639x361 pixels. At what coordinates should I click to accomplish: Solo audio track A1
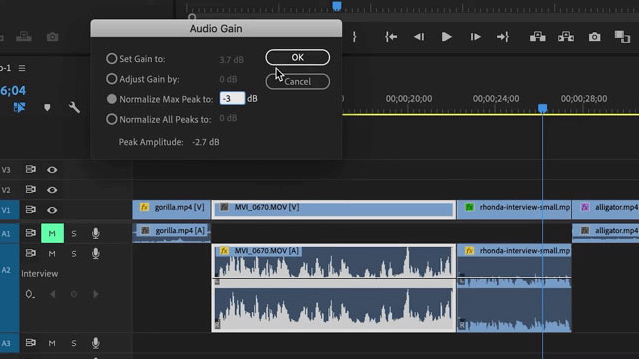(x=74, y=233)
